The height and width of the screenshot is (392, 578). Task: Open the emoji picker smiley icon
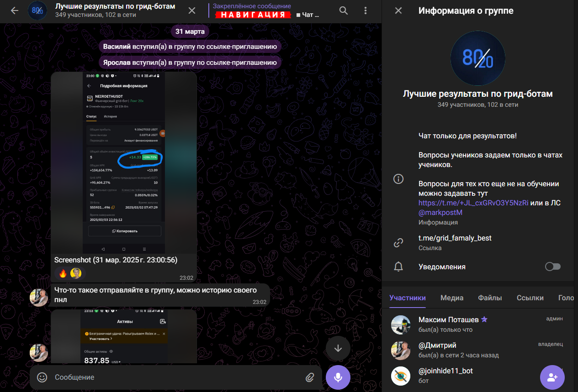pos(42,377)
